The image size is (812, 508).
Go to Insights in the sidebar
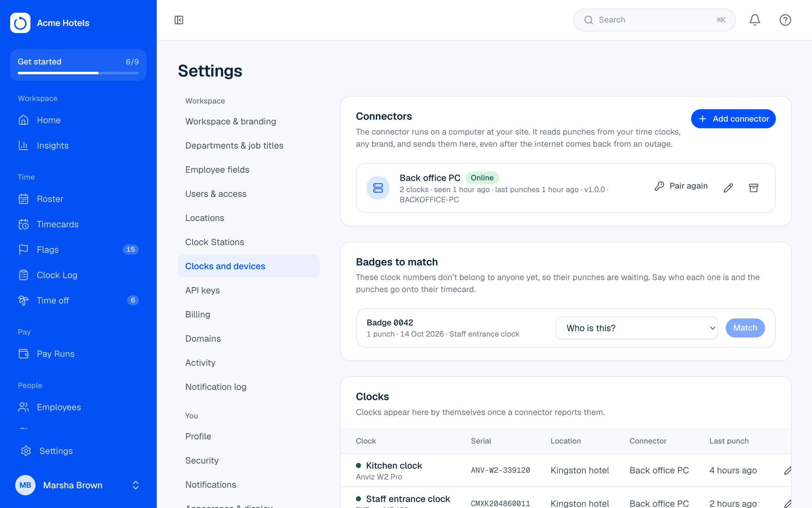click(78, 145)
